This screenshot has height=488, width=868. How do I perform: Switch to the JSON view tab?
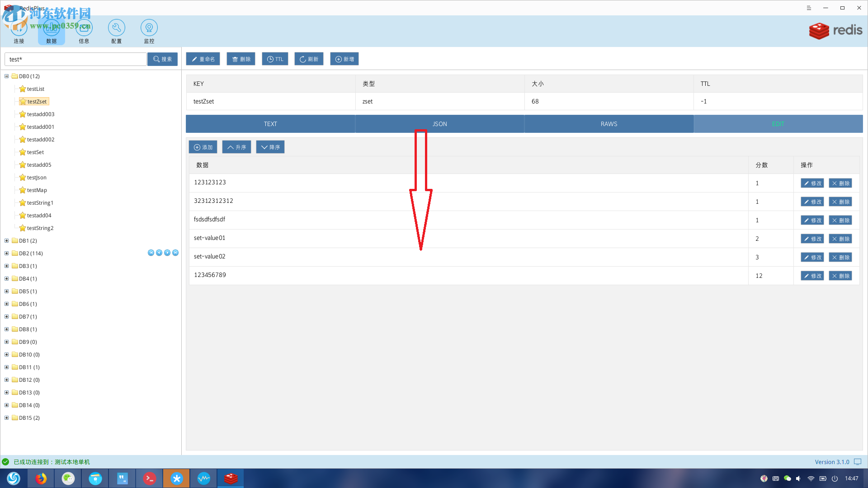(439, 124)
